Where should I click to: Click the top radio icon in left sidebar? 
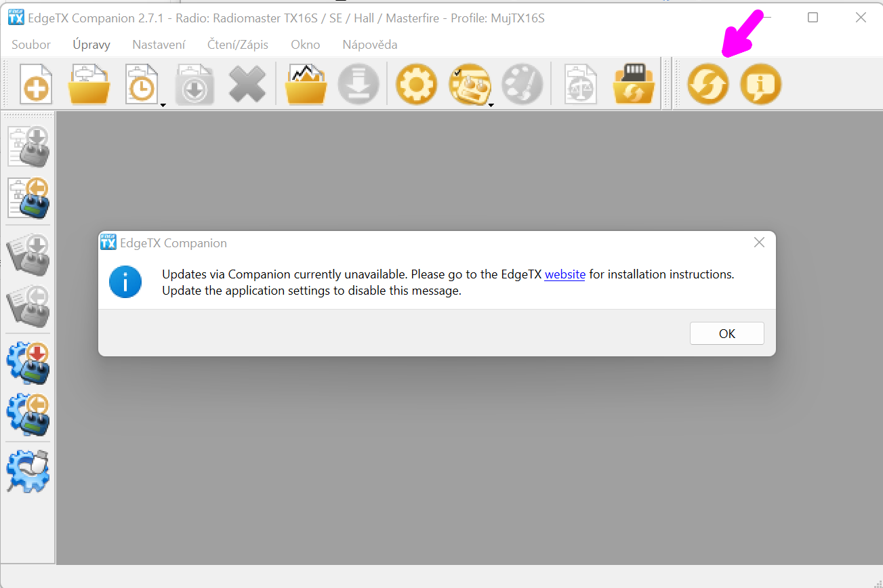(x=28, y=146)
